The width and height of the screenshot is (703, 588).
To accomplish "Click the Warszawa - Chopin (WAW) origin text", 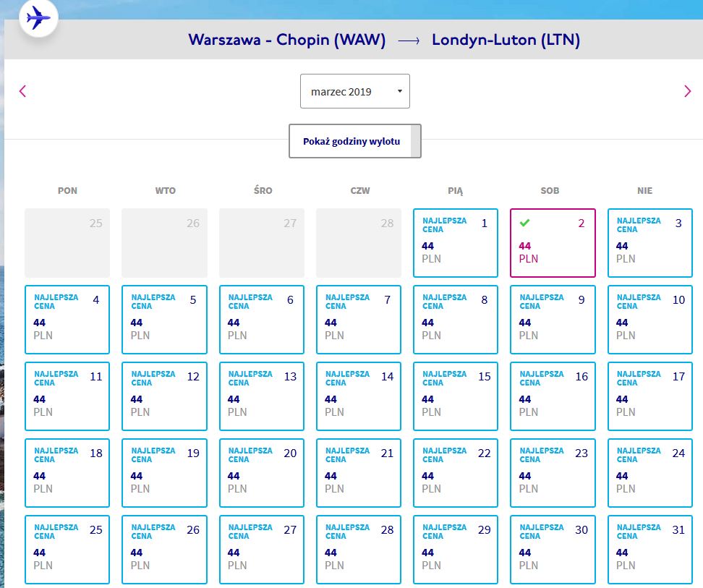I will coord(287,40).
